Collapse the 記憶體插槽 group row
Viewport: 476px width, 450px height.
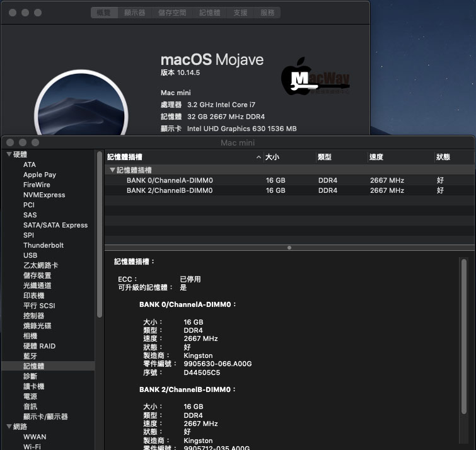112,170
